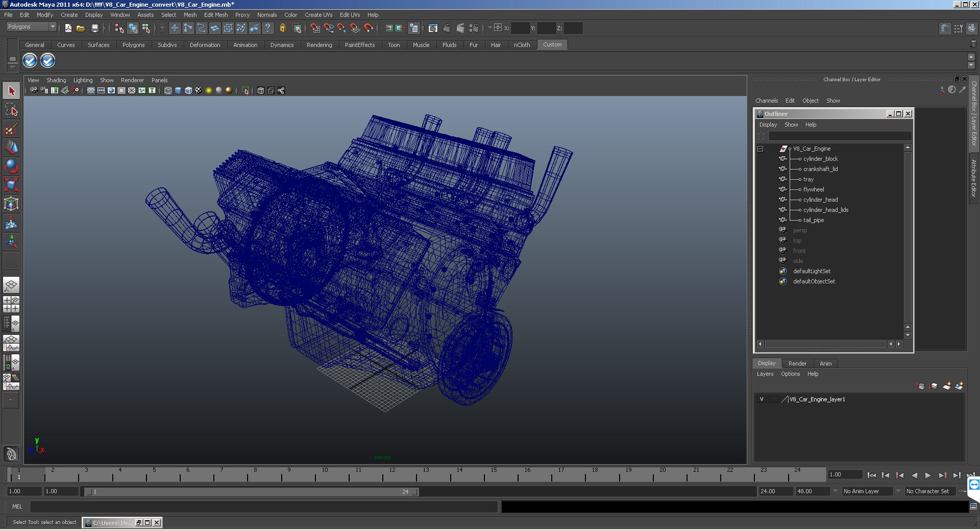Image resolution: width=980 pixels, height=531 pixels.
Task: Click the Outliner horizontal scrollbar
Action: tap(826, 344)
